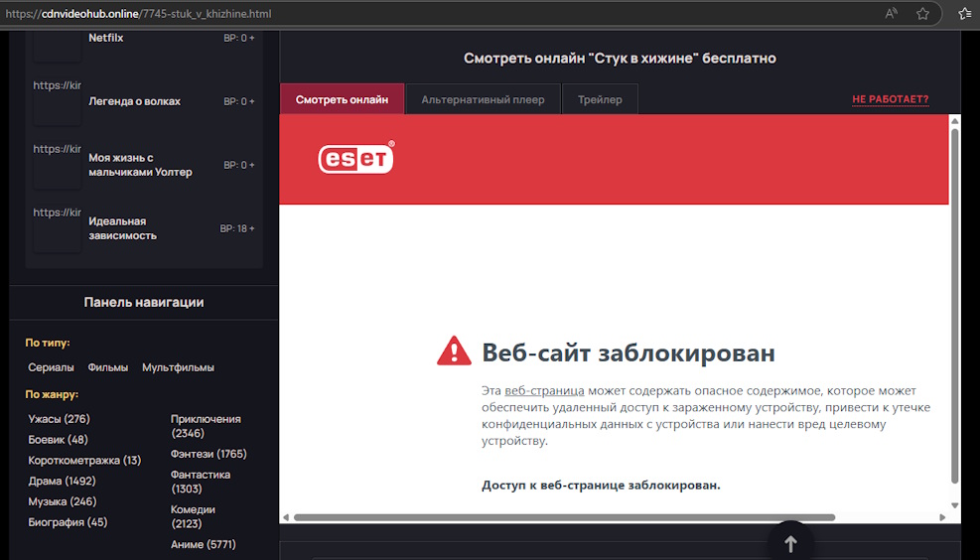Open the Трейлер tab
The image size is (980, 560).
[600, 99]
